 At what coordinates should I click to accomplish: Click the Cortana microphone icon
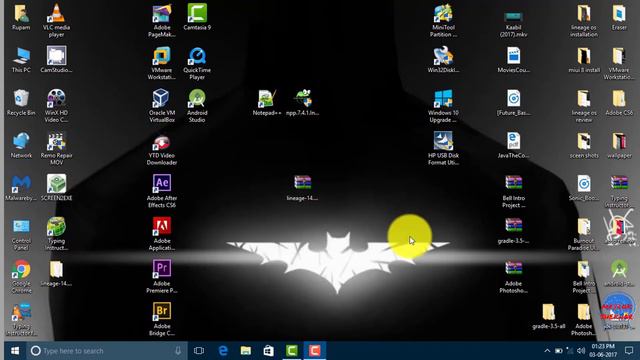(178, 351)
